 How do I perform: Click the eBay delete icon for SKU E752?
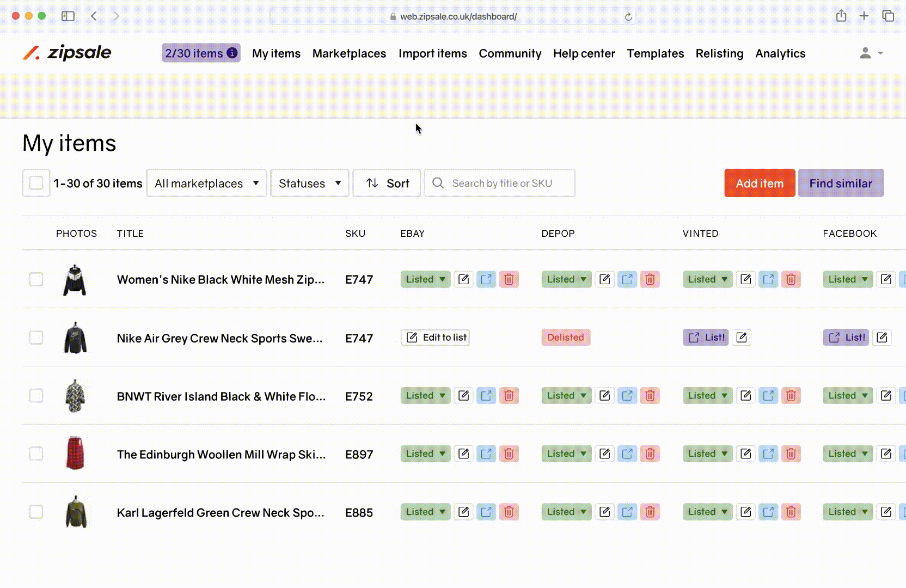509,396
